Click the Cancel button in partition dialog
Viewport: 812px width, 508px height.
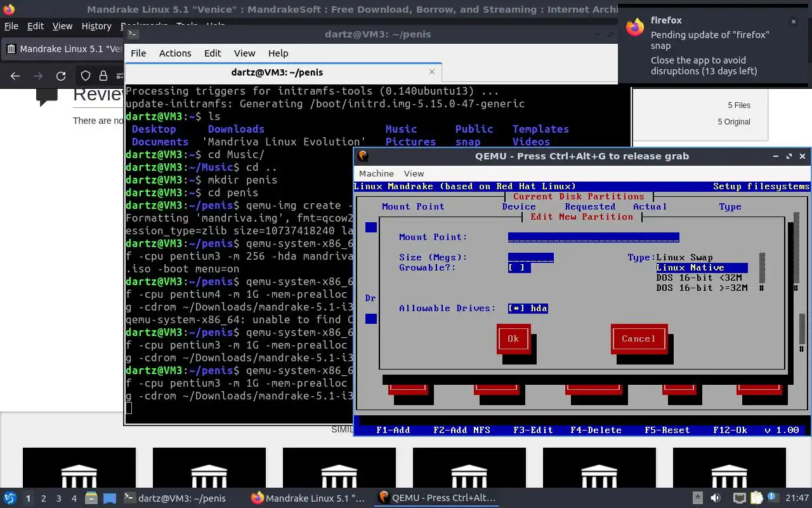point(638,338)
